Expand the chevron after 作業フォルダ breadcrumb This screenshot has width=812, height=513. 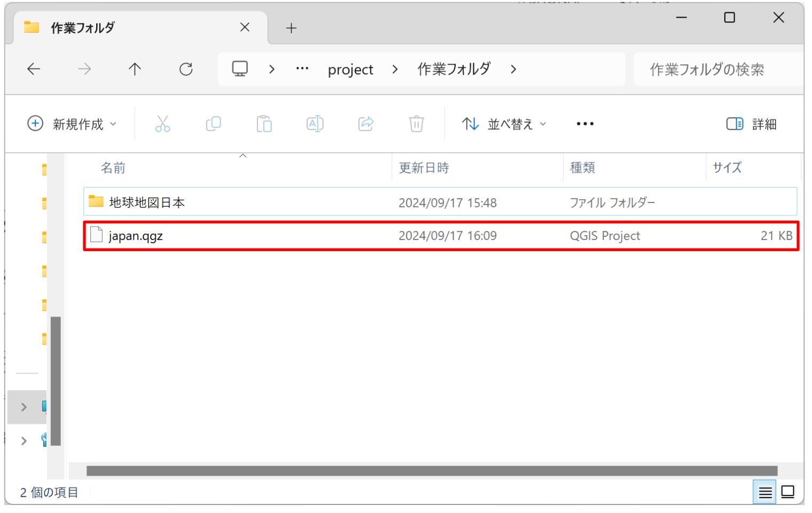513,69
